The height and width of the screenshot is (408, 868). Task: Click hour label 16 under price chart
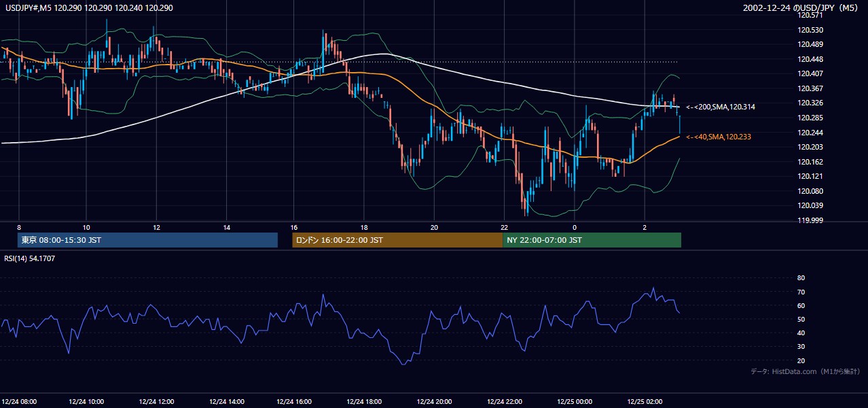tap(294, 227)
